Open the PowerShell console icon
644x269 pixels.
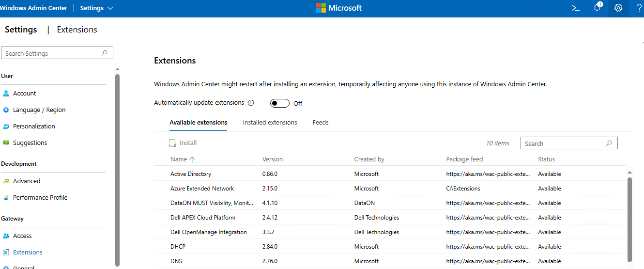pyautogui.click(x=575, y=8)
